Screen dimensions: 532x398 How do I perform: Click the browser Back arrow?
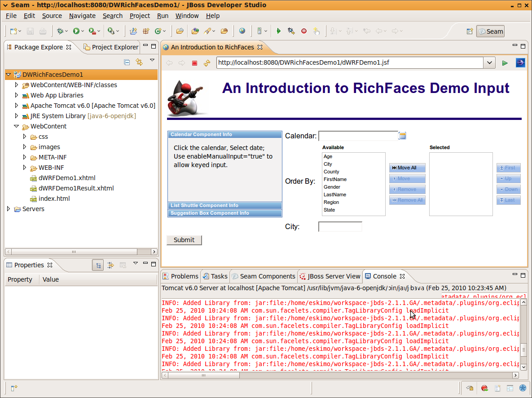pyautogui.click(x=169, y=63)
